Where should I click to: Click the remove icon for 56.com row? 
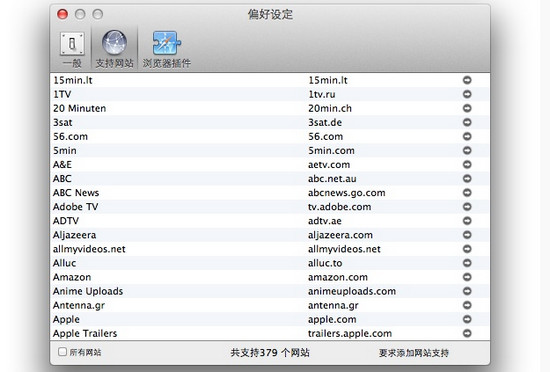coord(467,136)
